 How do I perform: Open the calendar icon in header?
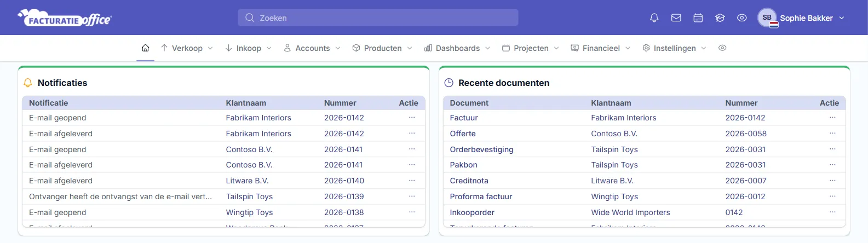click(698, 18)
